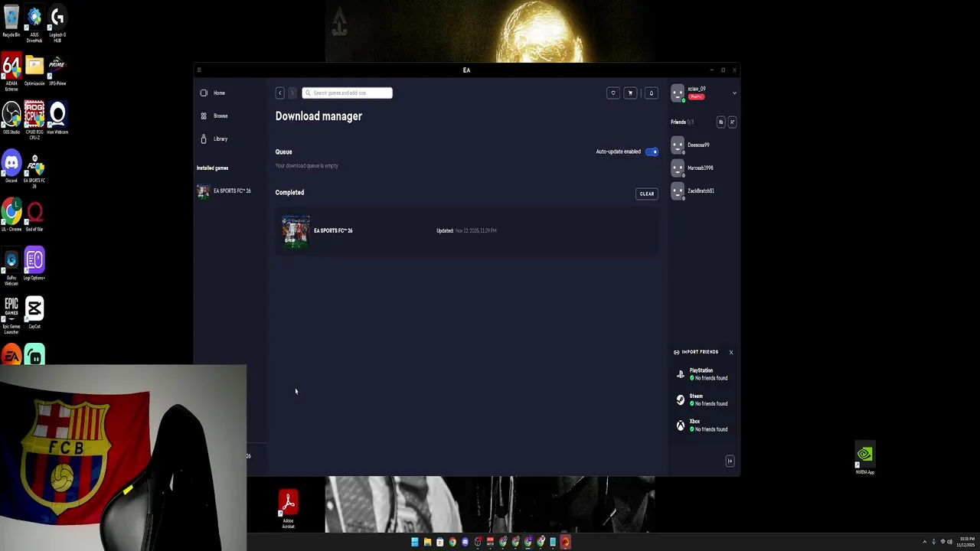Expand the xclaw_09 account dropdown
Image resolution: width=980 pixels, height=551 pixels.
[x=734, y=93]
